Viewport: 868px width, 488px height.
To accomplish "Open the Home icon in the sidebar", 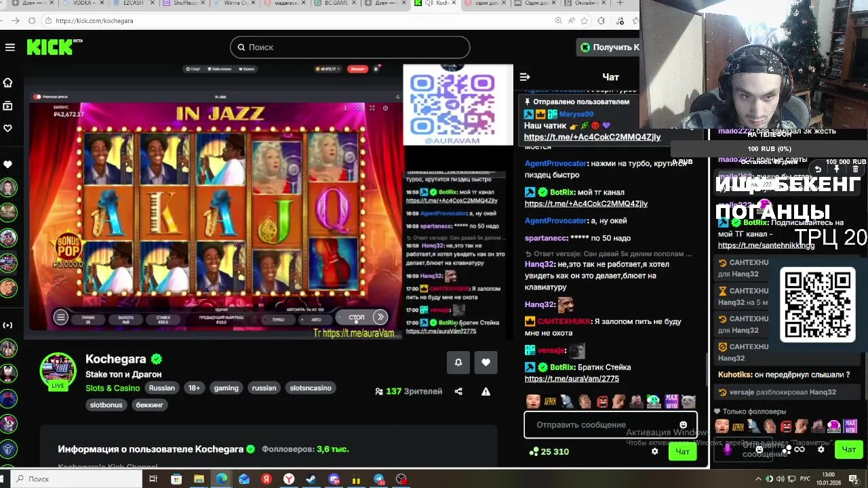I will [7, 83].
